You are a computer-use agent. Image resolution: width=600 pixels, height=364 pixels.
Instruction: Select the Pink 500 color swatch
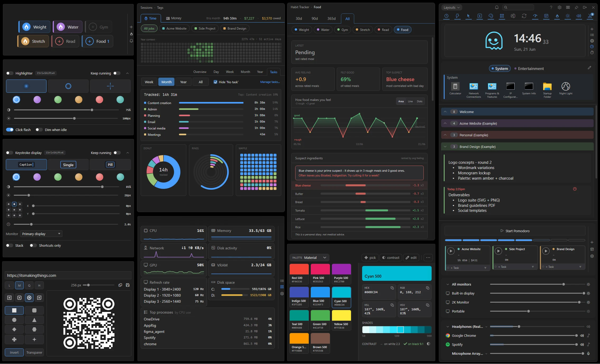click(x=320, y=274)
